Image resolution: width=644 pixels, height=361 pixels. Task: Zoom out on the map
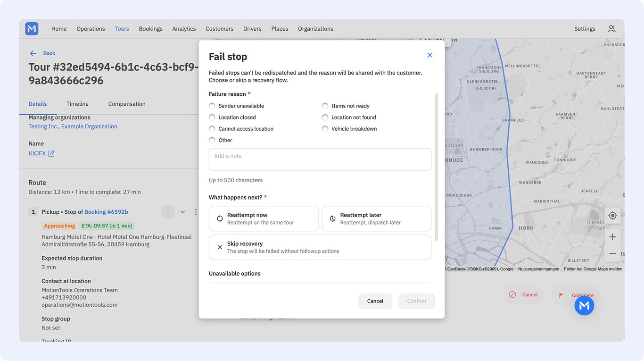tap(612, 253)
